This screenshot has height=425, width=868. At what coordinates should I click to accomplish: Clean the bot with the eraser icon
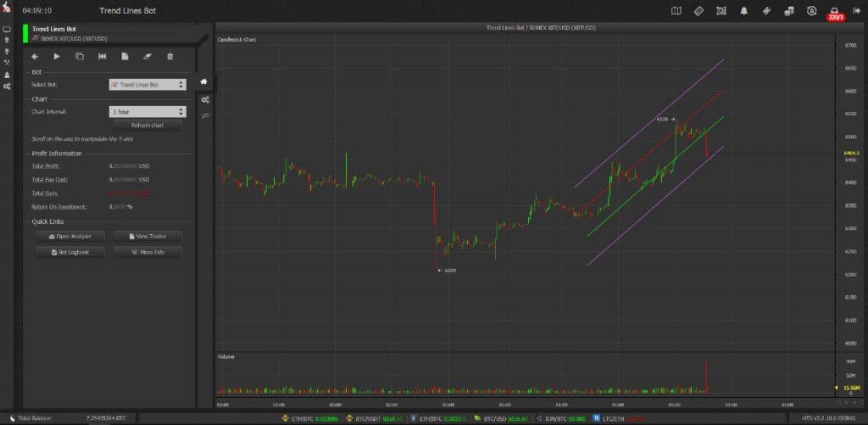tap(147, 57)
